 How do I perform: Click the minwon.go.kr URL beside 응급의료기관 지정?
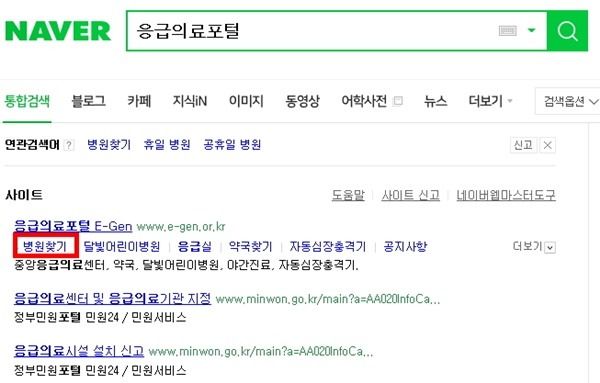[x=328, y=299]
